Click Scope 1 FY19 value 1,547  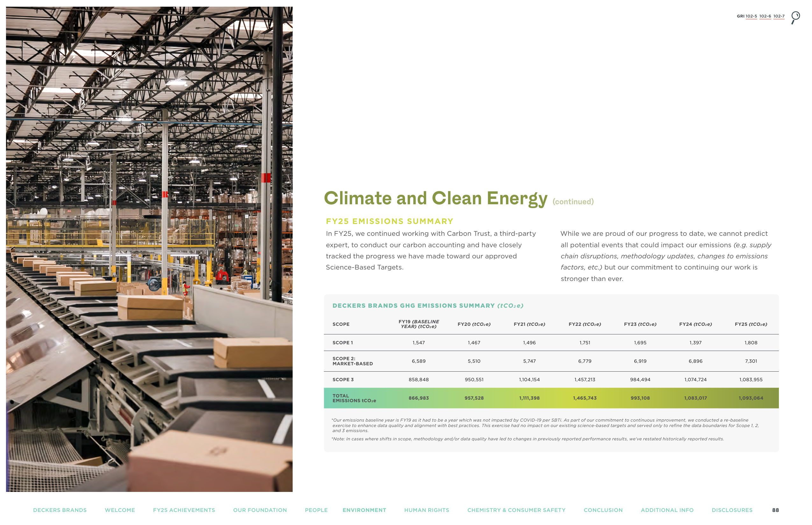(x=419, y=343)
